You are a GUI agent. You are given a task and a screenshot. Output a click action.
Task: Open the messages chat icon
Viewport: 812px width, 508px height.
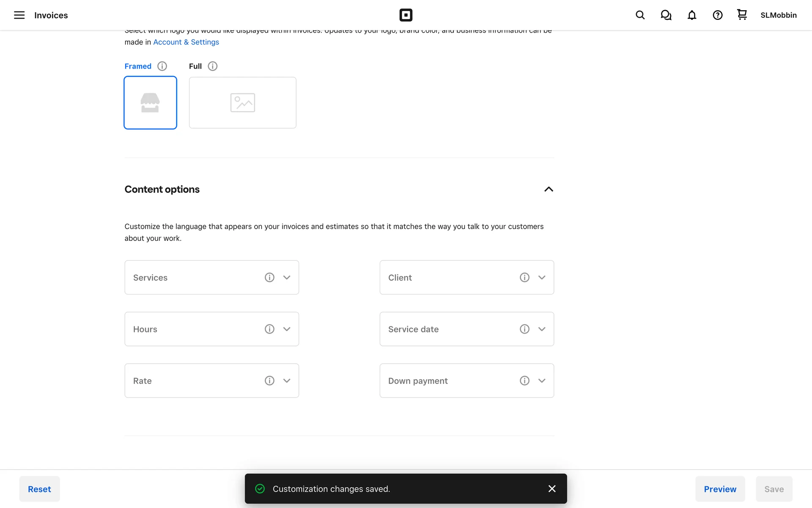666,15
